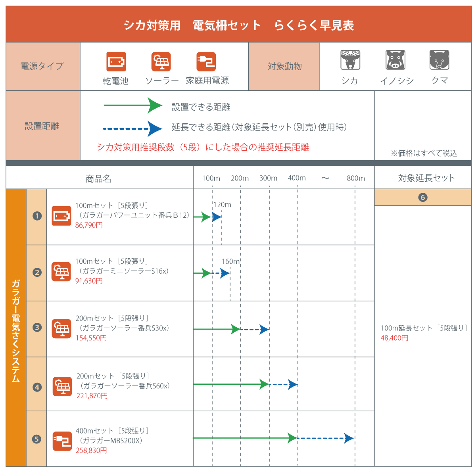
Task: Click the price 91,630円
Action: pos(89,281)
